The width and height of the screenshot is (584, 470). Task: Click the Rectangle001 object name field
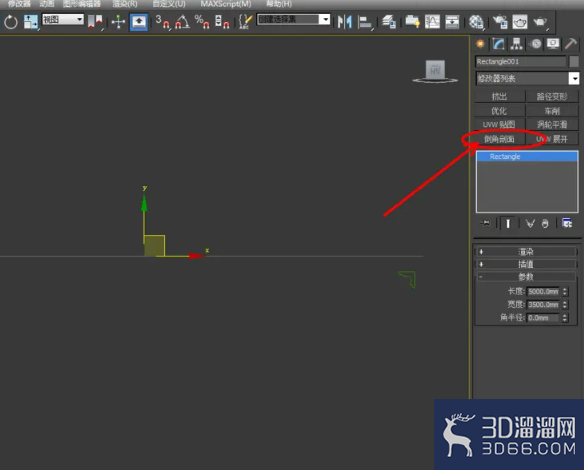tap(521, 61)
